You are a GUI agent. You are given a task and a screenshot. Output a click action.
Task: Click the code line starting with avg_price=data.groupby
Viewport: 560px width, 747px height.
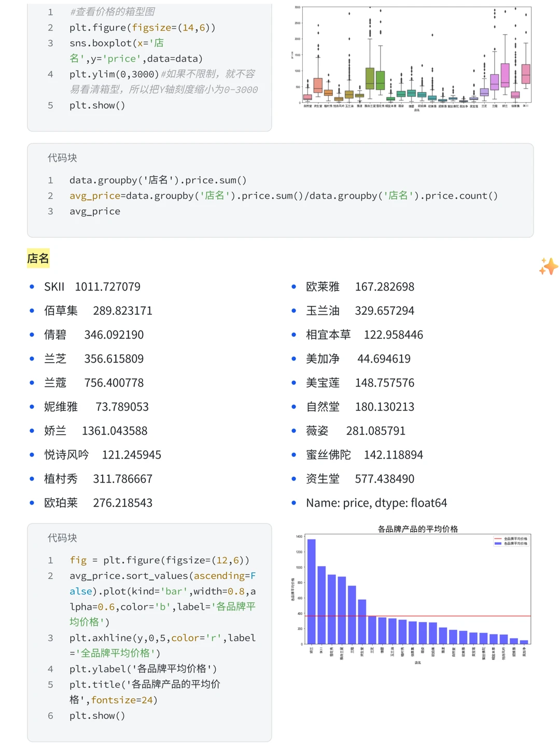click(x=284, y=196)
